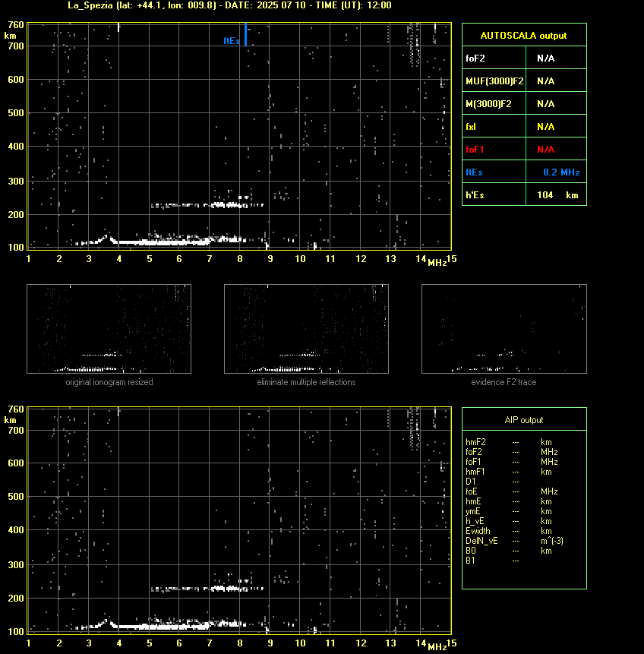Screen dimensions: 644x654
Task: Click the foF2 label in AUTOSCALA table
Action: click(x=475, y=58)
